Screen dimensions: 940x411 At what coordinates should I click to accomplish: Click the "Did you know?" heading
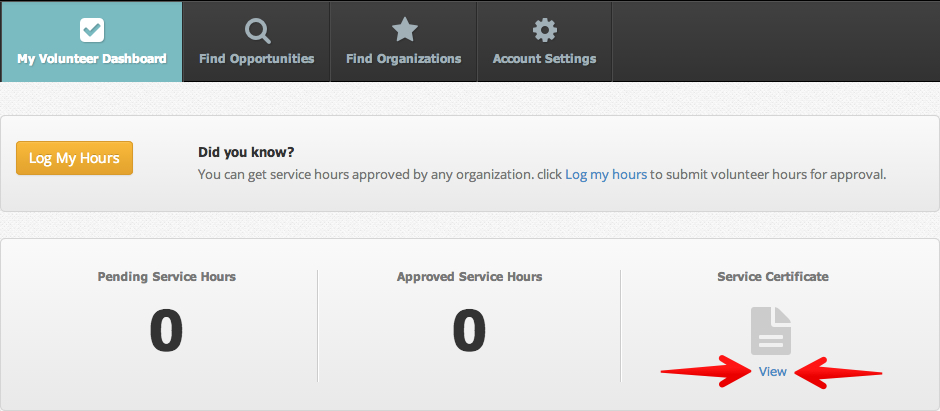coord(246,152)
